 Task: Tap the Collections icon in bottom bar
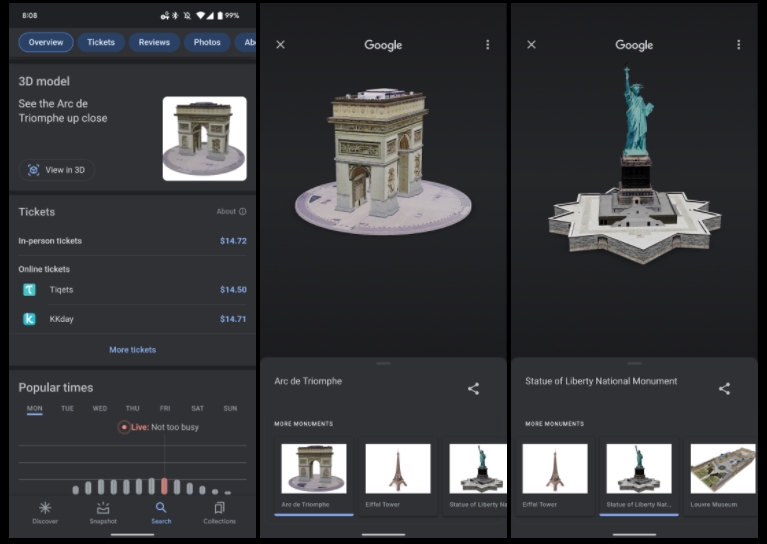click(219, 508)
